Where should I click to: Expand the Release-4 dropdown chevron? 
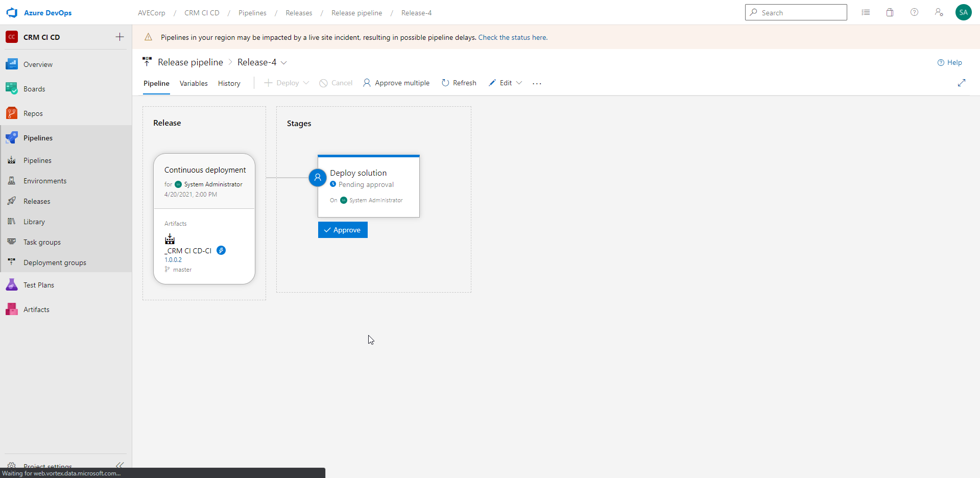click(284, 62)
